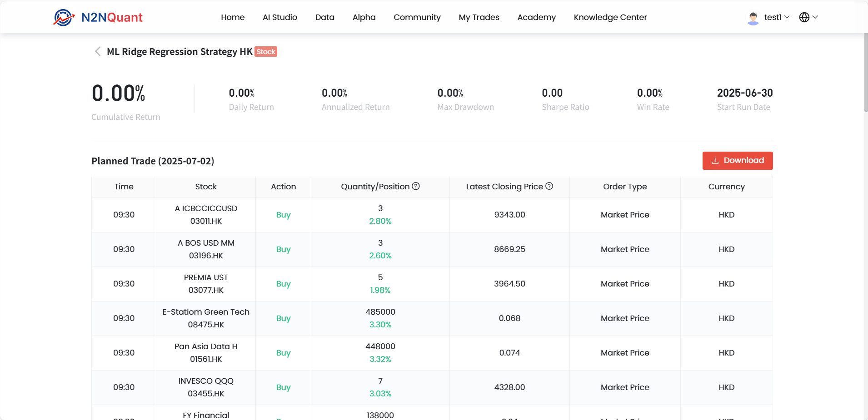Image resolution: width=868 pixels, height=420 pixels.
Task: Click the N2NQuant brand name
Action: click(x=112, y=17)
